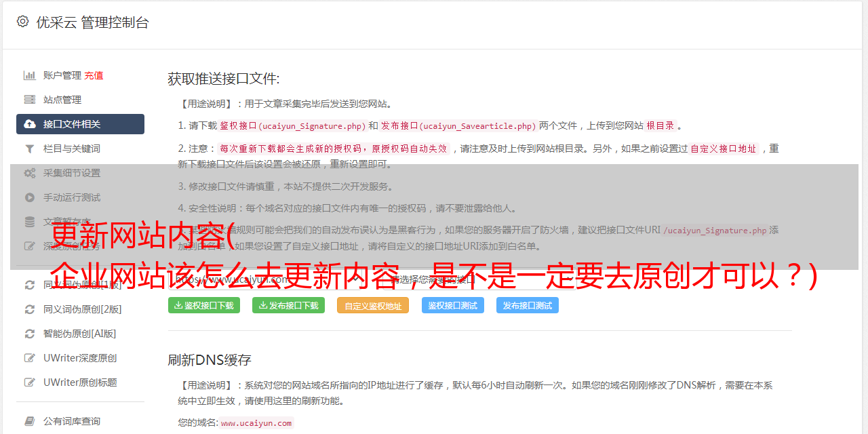Click the /ucaiyun_Signature.php URI code text
This screenshot has height=434, width=868.
coord(715,231)
